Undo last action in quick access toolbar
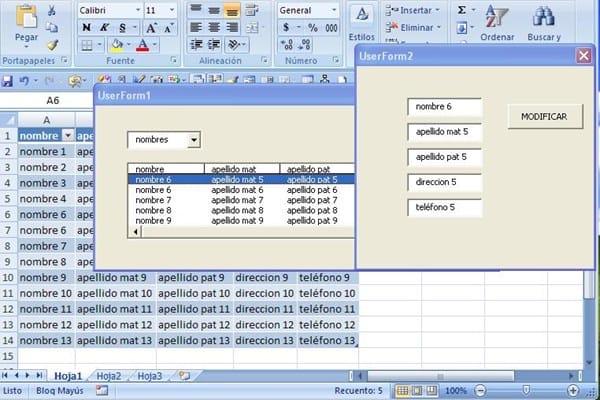 (24, 81)
